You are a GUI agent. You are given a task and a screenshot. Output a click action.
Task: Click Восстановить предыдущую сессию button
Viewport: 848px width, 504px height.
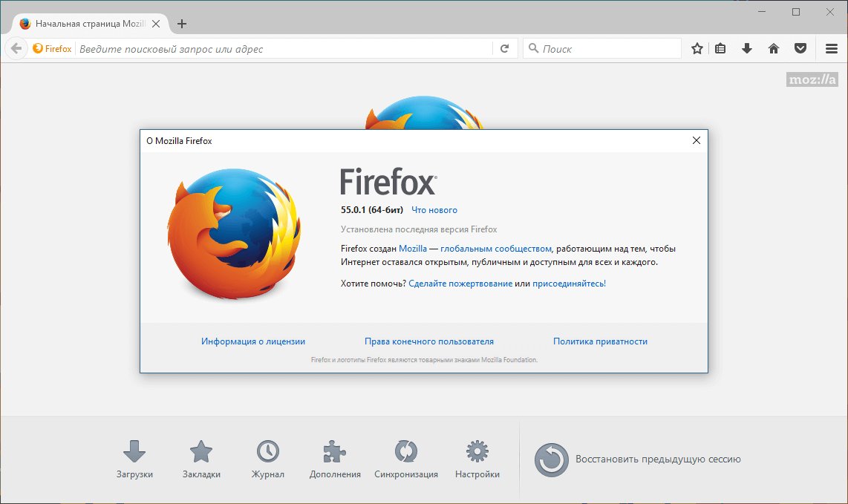pos(638,459)
